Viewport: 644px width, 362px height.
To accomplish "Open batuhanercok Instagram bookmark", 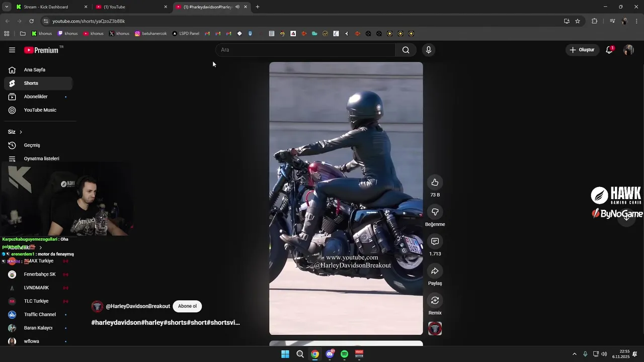I will click(151, 34).
